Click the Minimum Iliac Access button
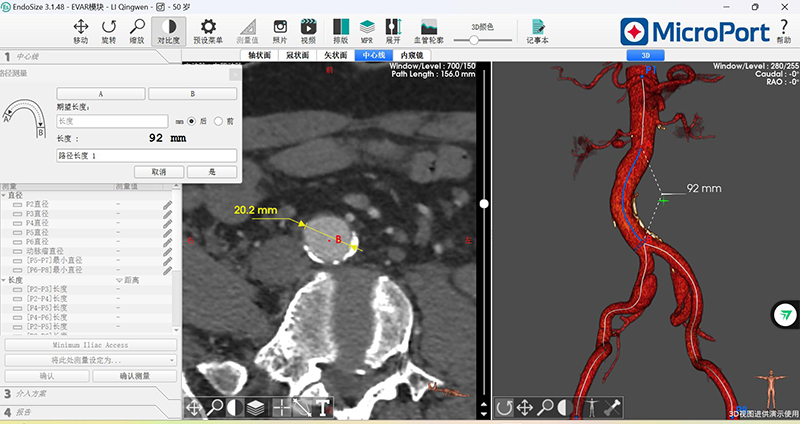 tap(91, 345)
